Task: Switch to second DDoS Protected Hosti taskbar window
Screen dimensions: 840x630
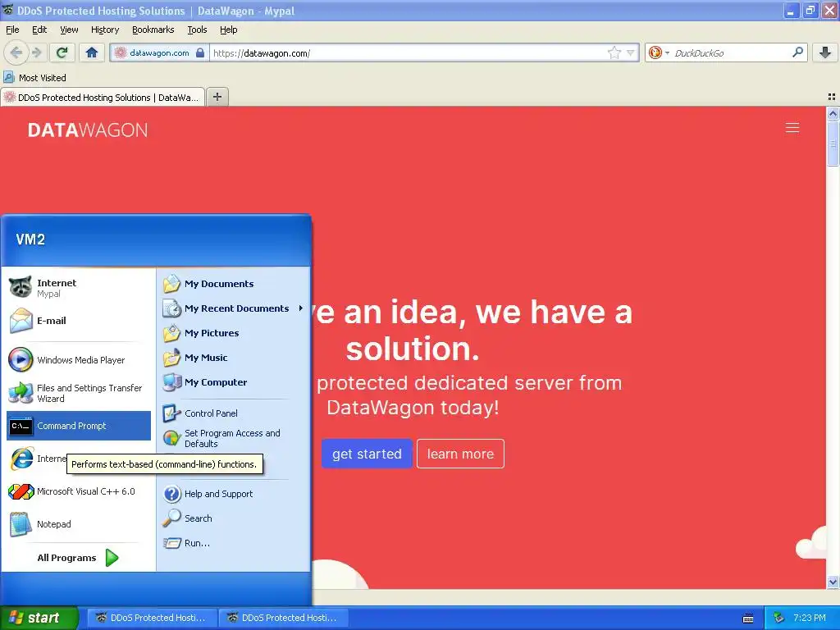Action: [284, 618]
